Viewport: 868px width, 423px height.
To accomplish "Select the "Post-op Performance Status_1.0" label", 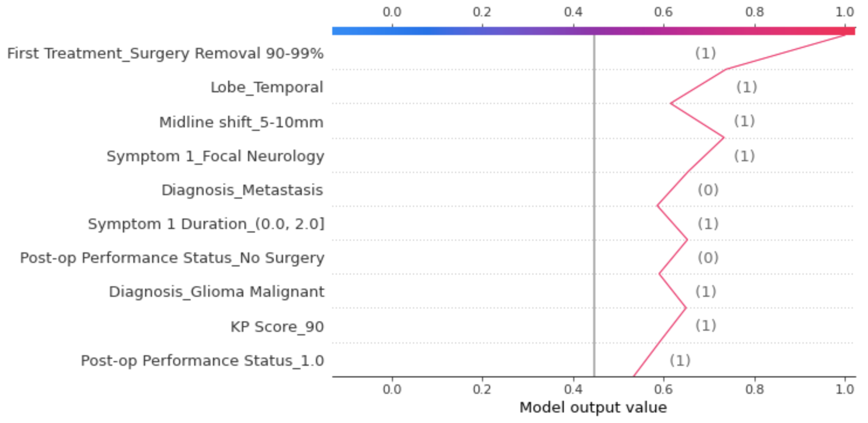I will coord(202,360).
